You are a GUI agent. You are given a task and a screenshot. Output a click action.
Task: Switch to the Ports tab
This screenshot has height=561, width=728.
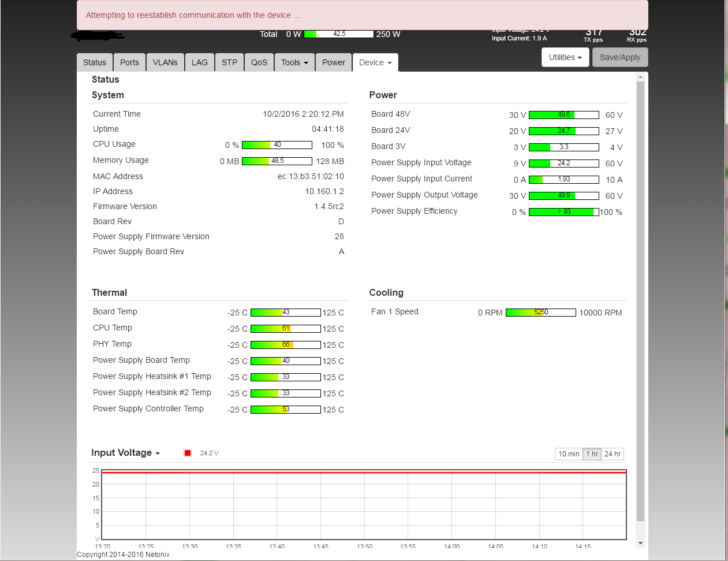tap(129, 62)
